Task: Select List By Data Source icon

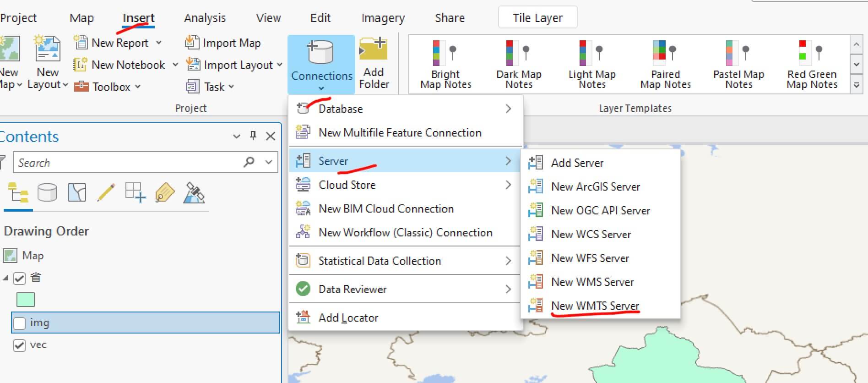Action: pos(47,193)
